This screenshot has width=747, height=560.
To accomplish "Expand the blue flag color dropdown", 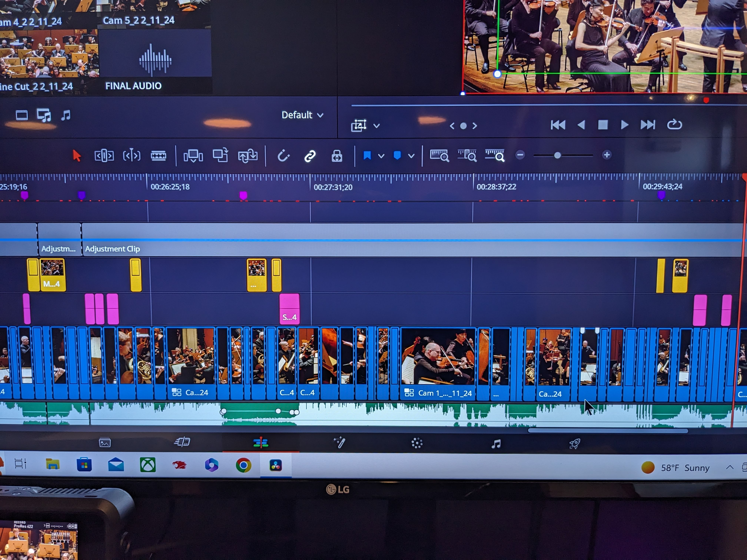I will [381, 156].
